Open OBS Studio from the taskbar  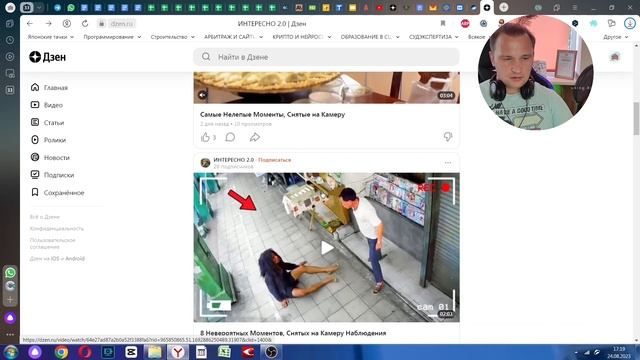click(x=271, y=352)
